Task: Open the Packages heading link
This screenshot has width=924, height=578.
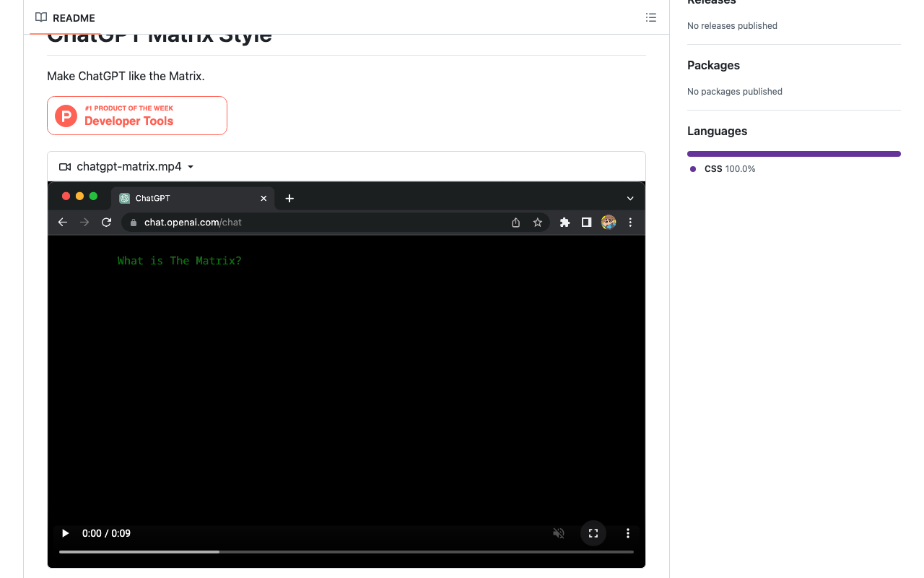Action: 713,65
